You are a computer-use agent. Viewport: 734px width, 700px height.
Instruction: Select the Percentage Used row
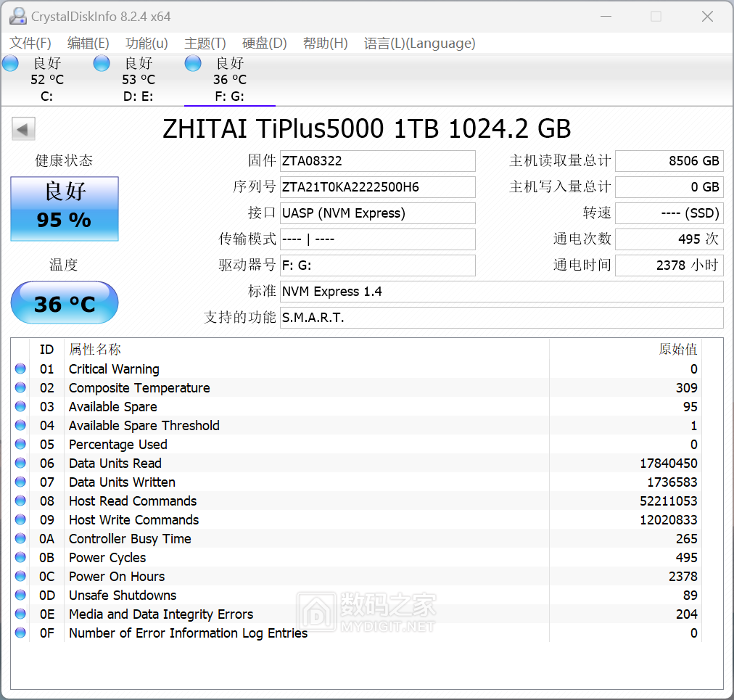356,445
